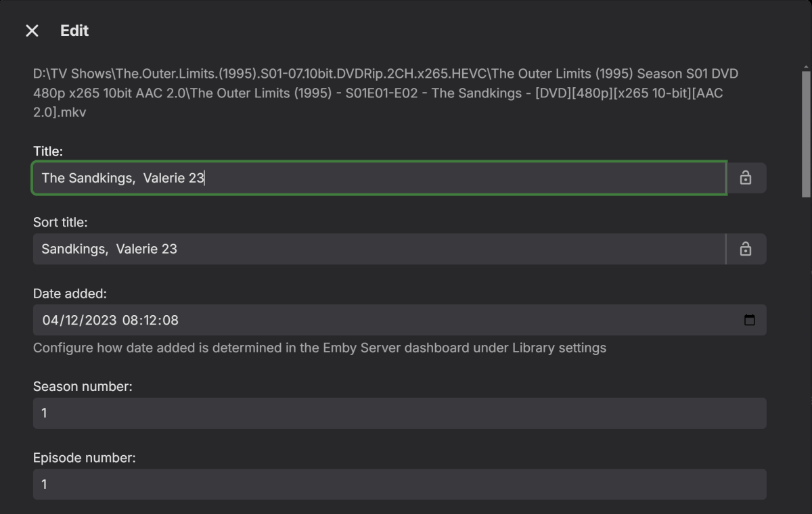Click the lock icon beside the Sort title field

click(x=746, y=248)
